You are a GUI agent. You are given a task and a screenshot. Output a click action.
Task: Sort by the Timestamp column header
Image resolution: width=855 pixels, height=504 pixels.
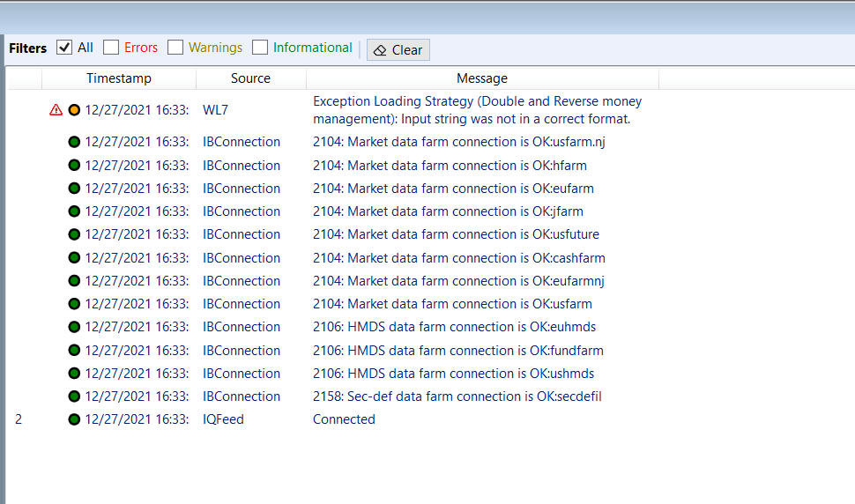pyautogui.click(x=118, y=78)
